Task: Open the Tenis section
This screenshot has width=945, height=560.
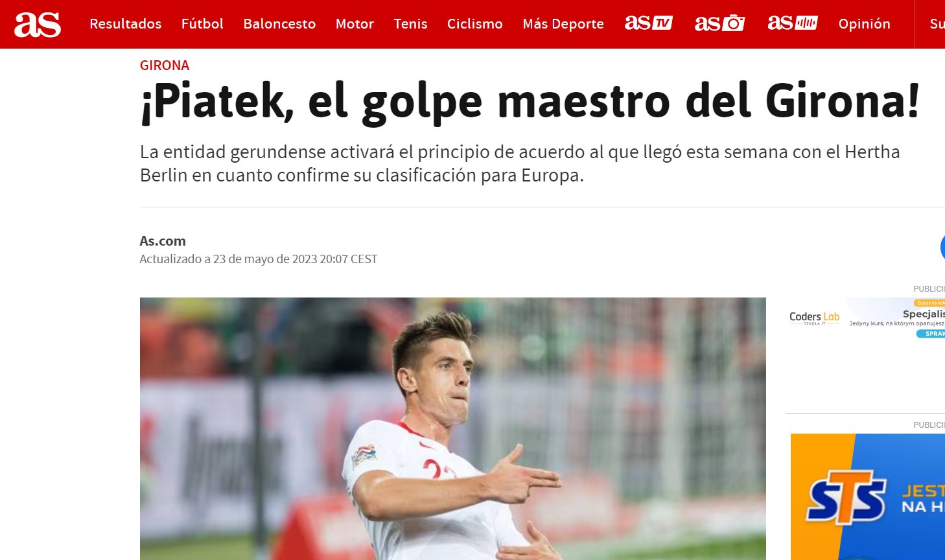Action: tap(410, 24)
